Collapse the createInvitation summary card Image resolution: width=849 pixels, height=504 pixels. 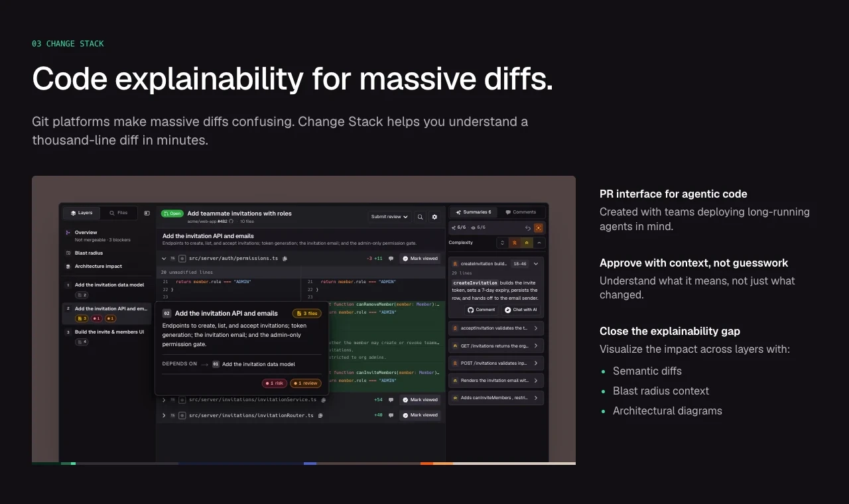click(x=536, y=264)
